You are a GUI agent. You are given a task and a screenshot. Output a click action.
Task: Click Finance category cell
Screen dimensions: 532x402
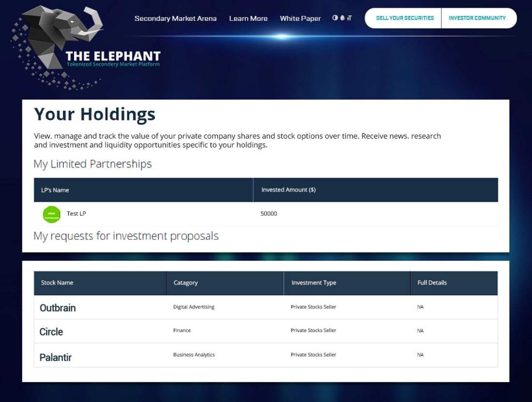pos(182,330)
